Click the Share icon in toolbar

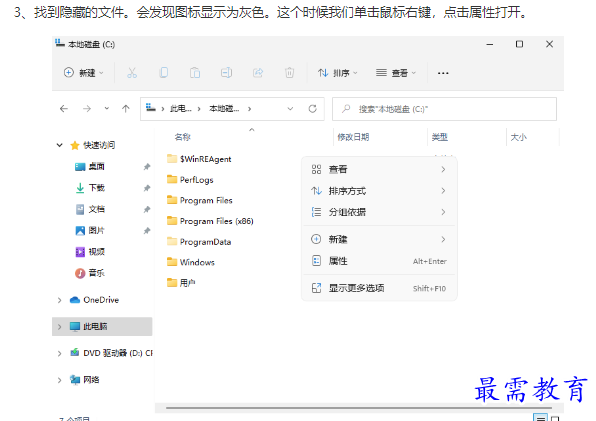tap(258, 73)
